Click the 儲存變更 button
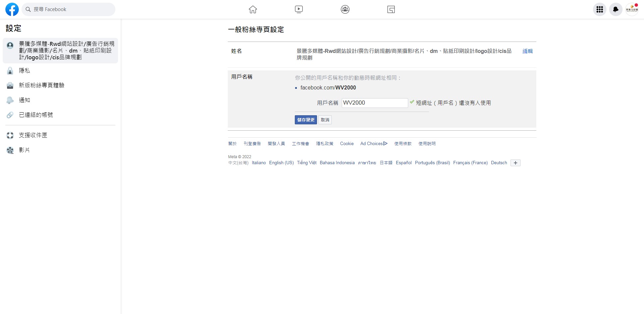This screenshot has height=314, width=644. click(x=306, y=120)
